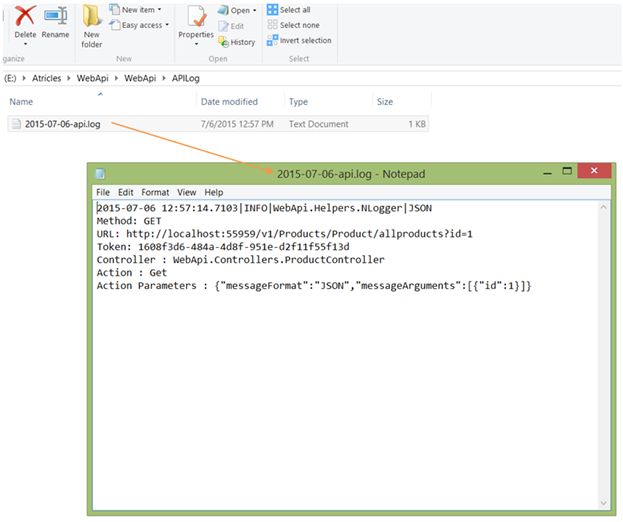Sort files by Type column header

tap(298, 102)
